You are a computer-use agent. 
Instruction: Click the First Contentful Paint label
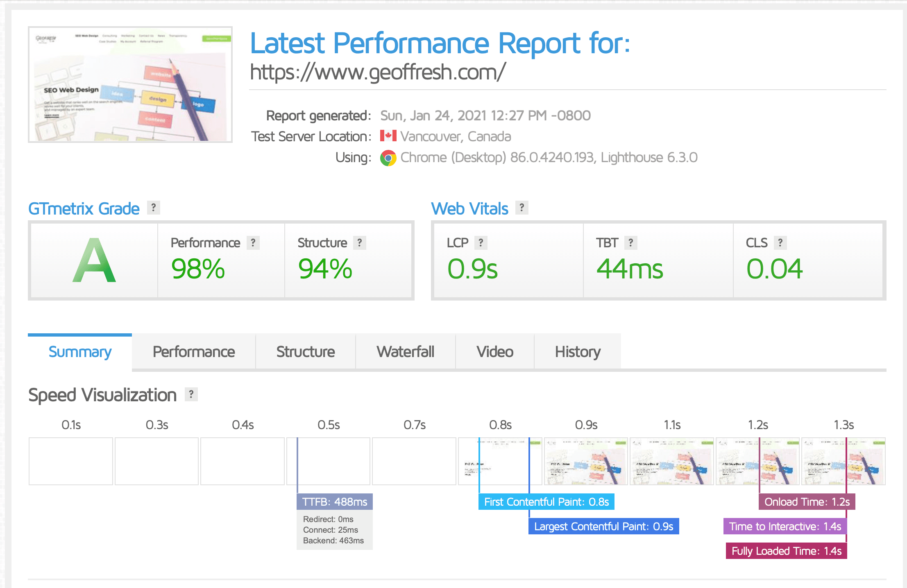[x=546, y=501]
